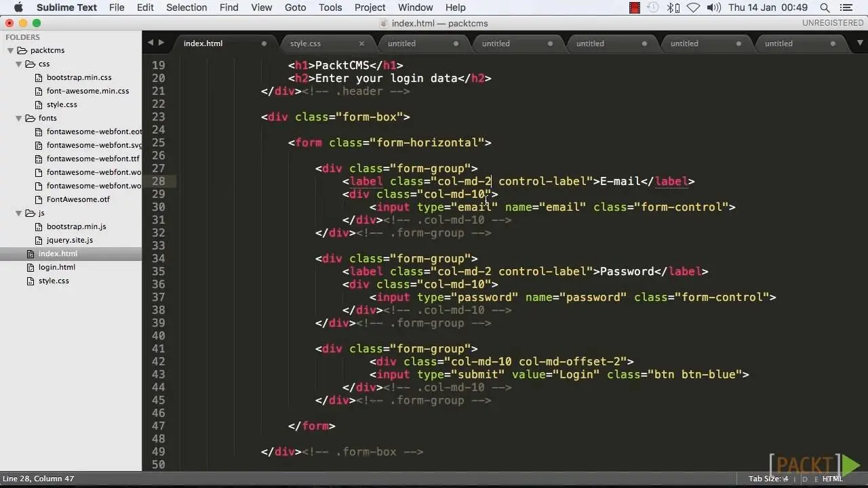
Task: Open the volume control in menu bar
Action: pyautogui.click(x=713, y=7)
